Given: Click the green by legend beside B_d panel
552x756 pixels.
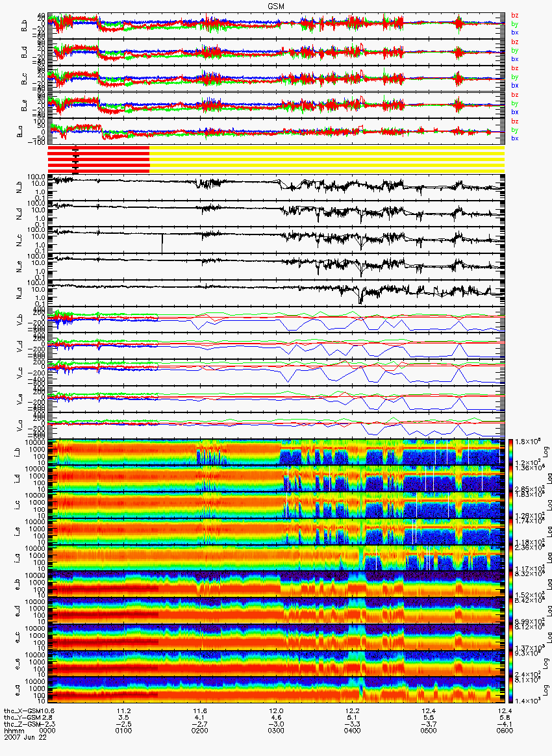Looking at the screenshot, I should 515,51.
